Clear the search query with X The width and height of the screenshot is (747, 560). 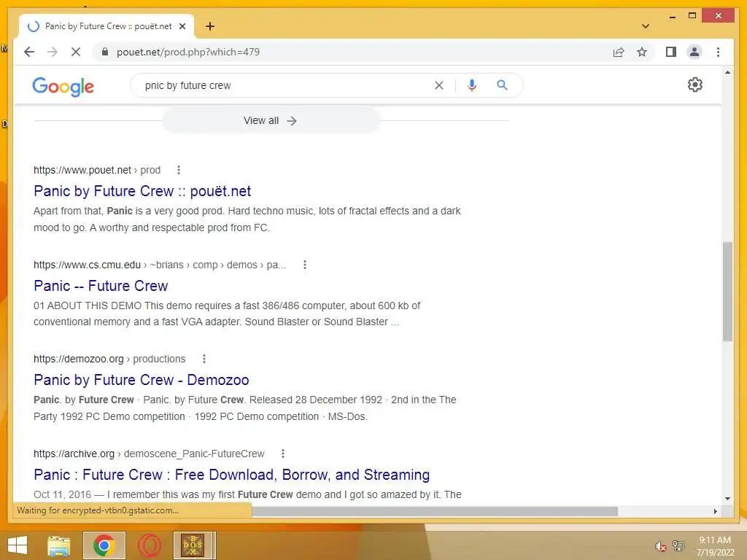click(438, 85)
